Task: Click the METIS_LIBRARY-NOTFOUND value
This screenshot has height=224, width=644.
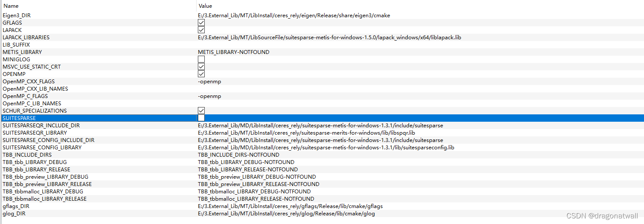Action: pyautogui.click(x=234, y=52)
